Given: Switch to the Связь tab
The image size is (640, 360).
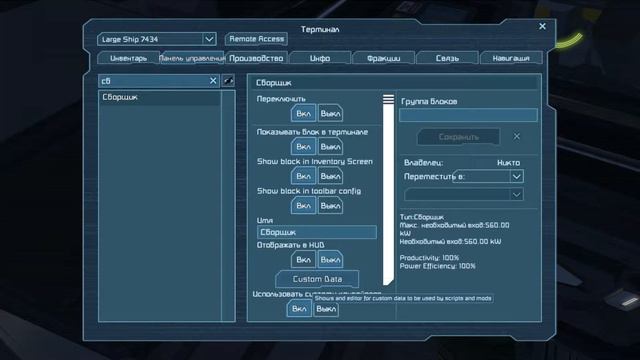Looking at the screenshot, I should coord(447,58).
